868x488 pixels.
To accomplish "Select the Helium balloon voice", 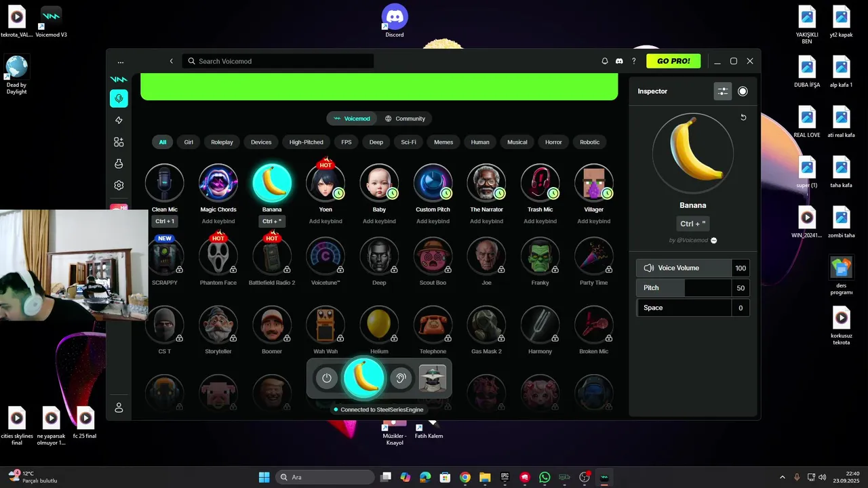I will point(379,325).
